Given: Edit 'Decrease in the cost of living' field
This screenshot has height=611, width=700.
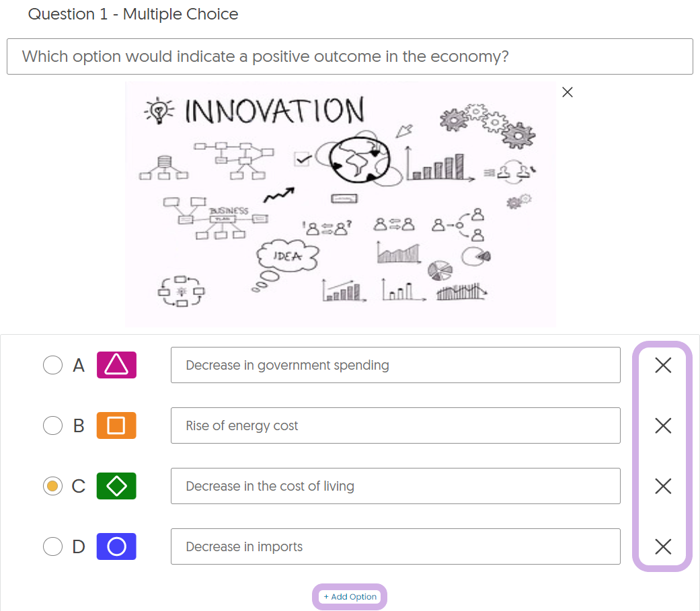Looking at the screenshot, I should [x=395, y=486].
